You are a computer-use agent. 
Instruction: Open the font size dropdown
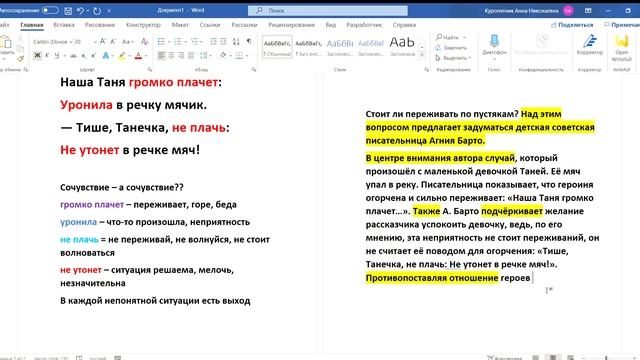click(95, 42)
